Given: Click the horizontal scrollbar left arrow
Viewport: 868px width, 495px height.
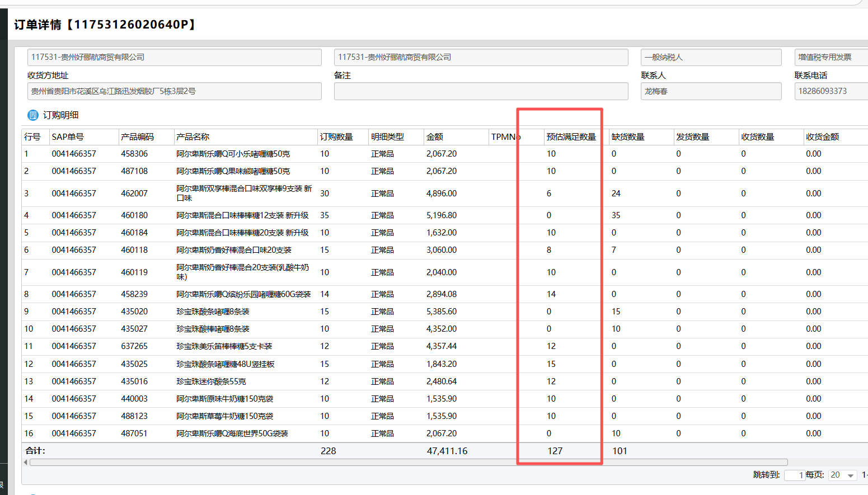Looking at the screenshot, I should pyautogui.click(x=26, y=463).
